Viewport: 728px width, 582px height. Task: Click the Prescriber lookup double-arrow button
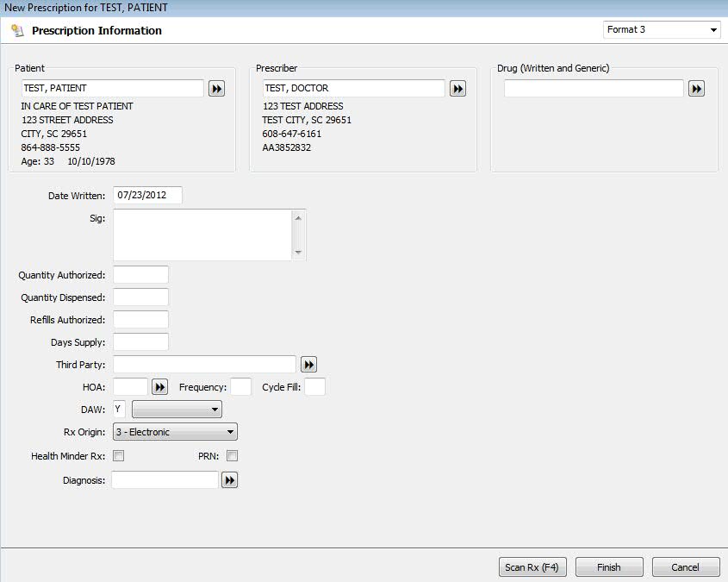pos(457,89)
